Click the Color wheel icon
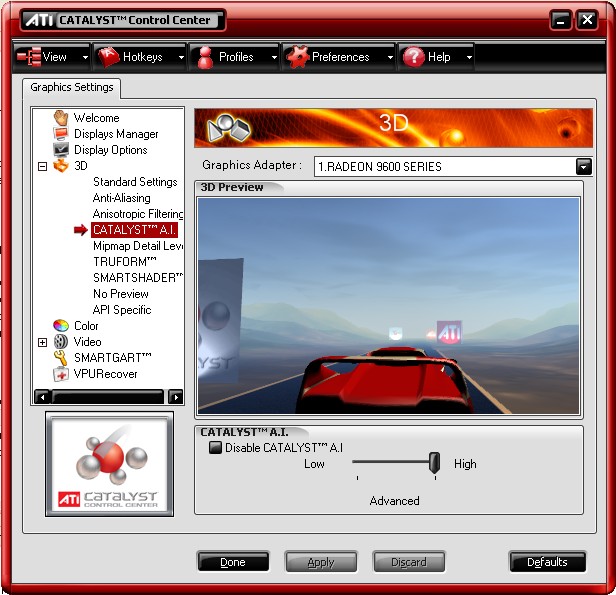Viewport: 616px width, 595px height. click(x=61, y=326)
